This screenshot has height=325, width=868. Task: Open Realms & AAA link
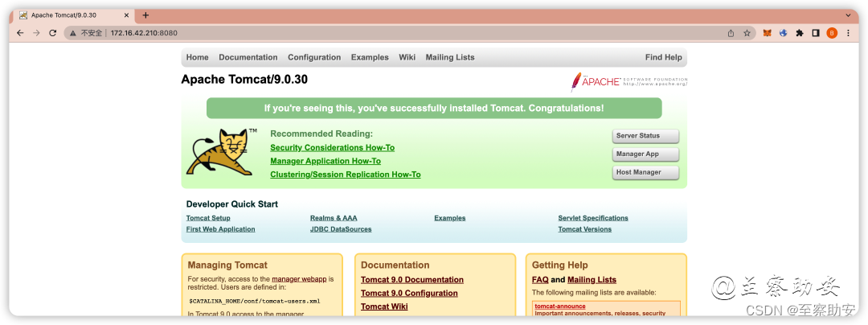coord(334,218)
